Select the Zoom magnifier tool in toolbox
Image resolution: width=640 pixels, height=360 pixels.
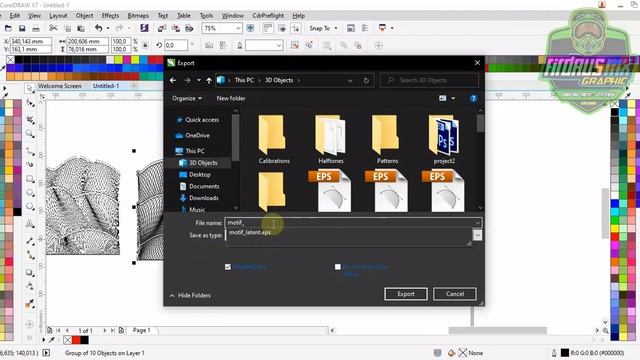(x=30, y=133)
